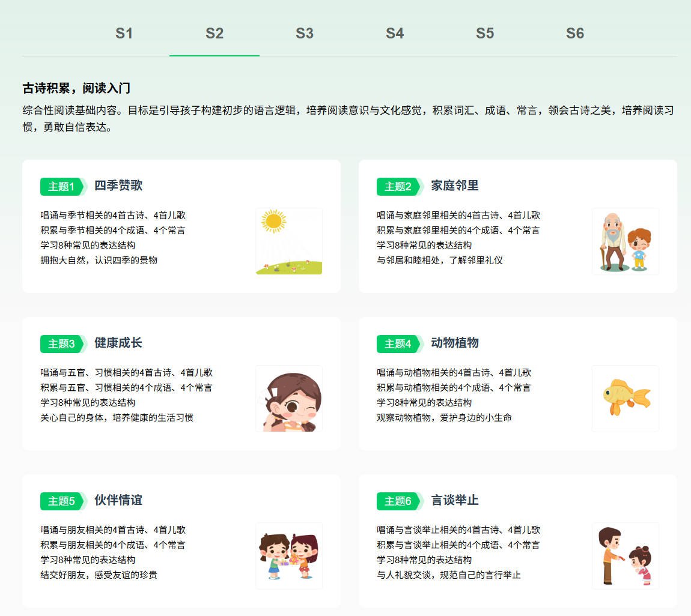The width and height of the screenshot is (691, 616).
Task: Click the winking girl illustration
Action: 289,399
